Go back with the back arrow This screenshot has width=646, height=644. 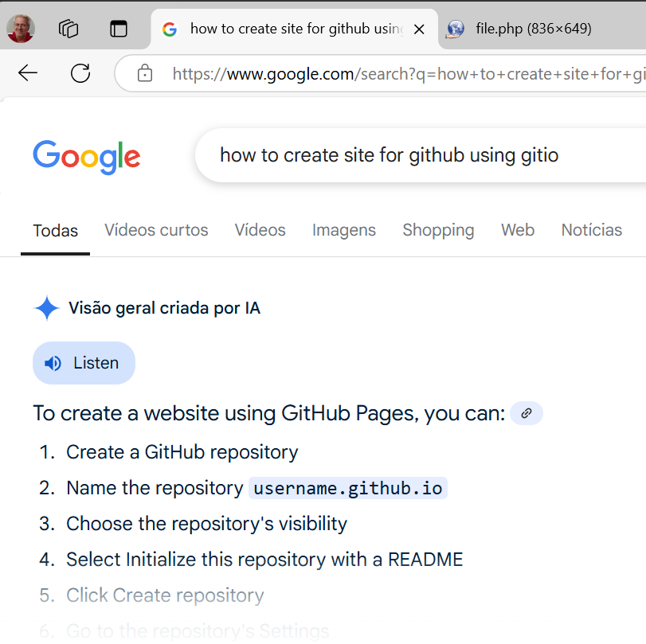tap(28, 74)
